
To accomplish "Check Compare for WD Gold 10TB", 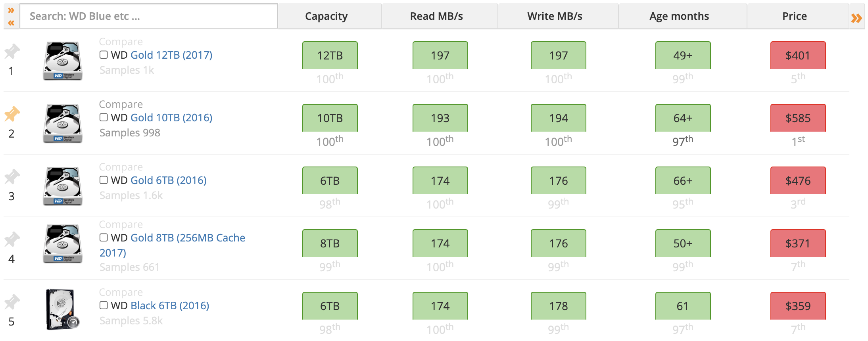I will pos(103,117).
